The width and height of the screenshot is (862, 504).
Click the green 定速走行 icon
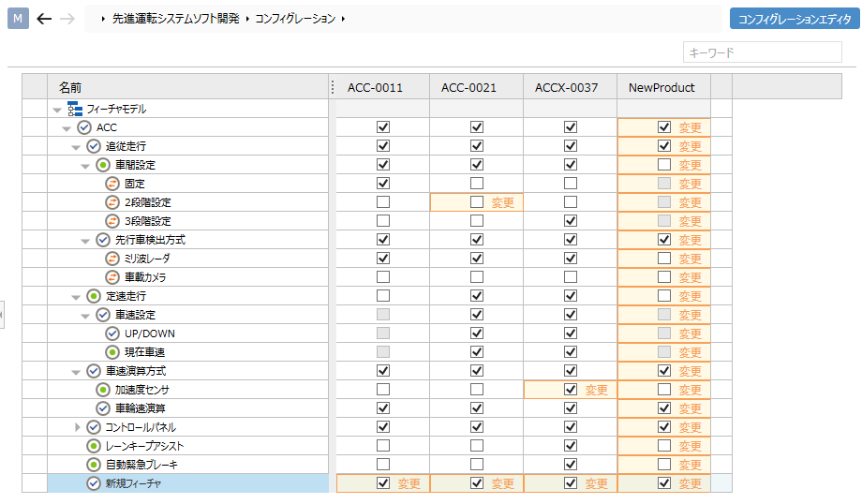click(94, 296)
